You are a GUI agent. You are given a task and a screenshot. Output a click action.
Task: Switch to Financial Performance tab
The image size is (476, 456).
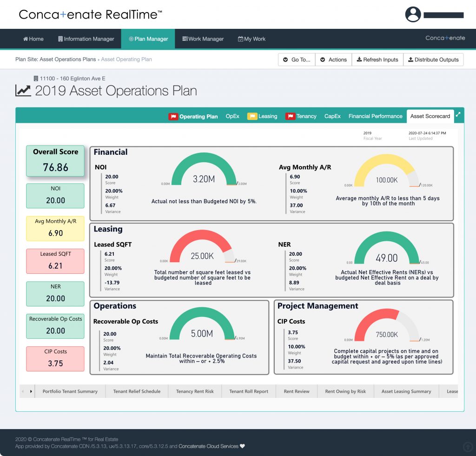[375, 116]
